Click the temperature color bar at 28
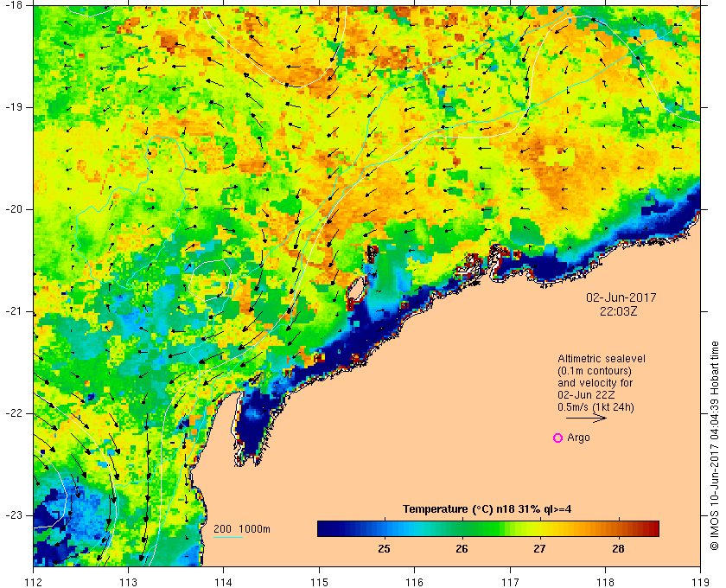726x588 pixels. click(x=618, y=528)
